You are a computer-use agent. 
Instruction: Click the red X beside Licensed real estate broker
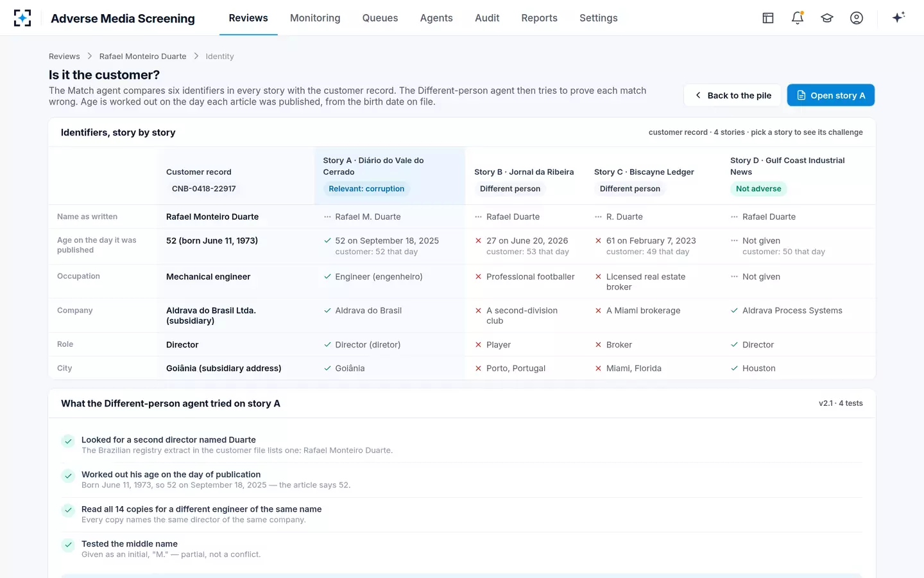pos(598,277)
